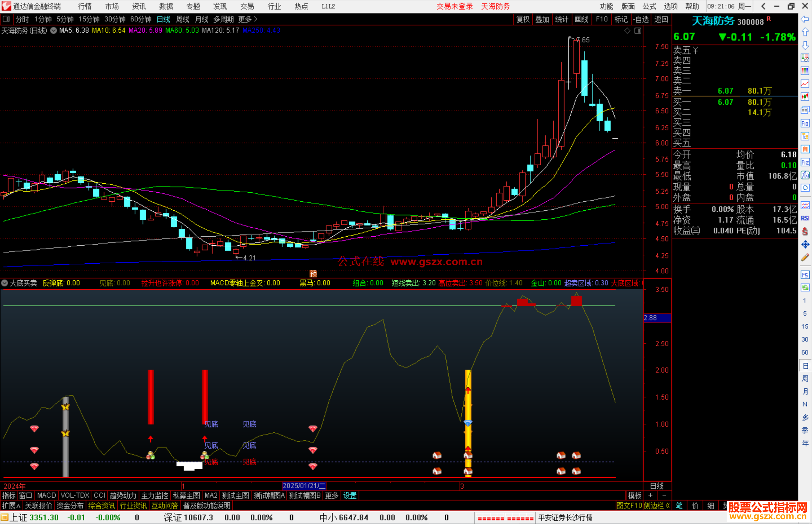Select 月 monthly period in sidebar

coord(805,391)
